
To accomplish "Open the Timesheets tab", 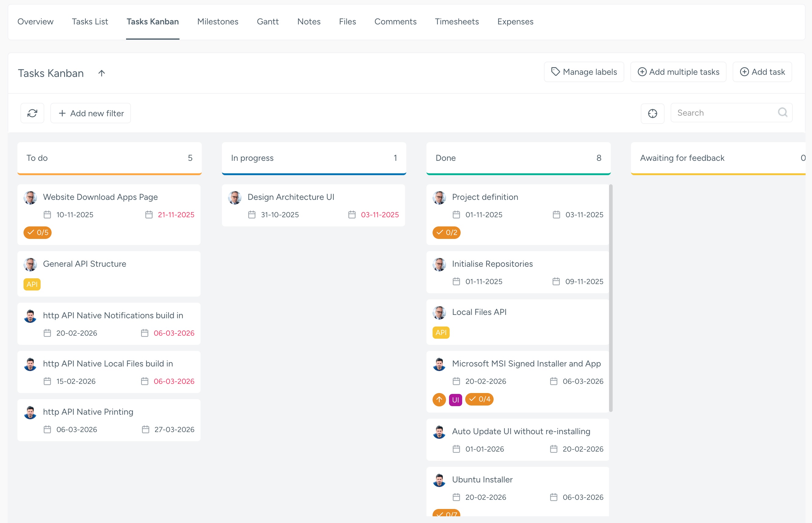I will [x=457, y=21].
